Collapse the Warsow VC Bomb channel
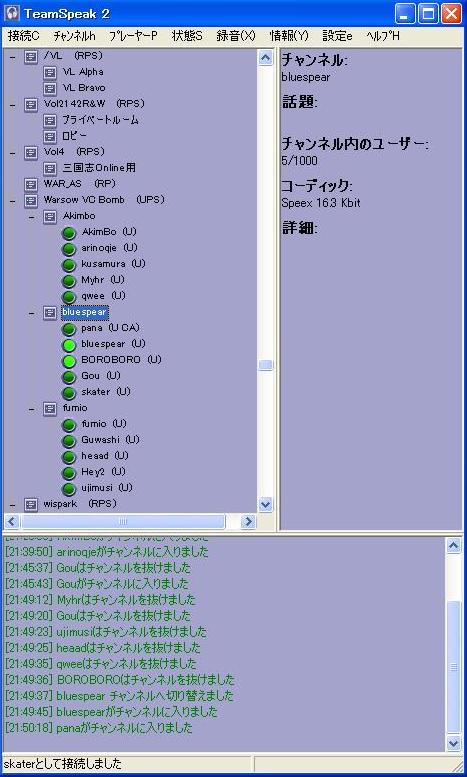Viewport: 467px width, 777px height. (x=12, y=201)
